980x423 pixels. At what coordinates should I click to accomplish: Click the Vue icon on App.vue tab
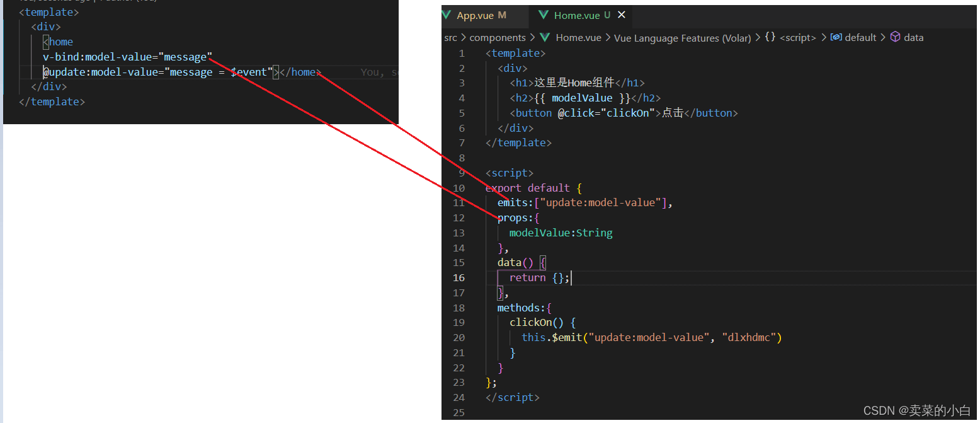coord(447,15)
